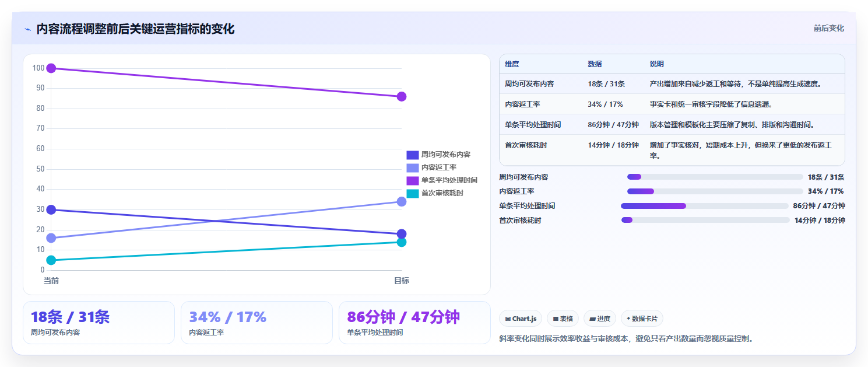Open the 18条 / 31条 data card
Image resolution: width=868 pixels, height=367 pixels.
[99, 323]
